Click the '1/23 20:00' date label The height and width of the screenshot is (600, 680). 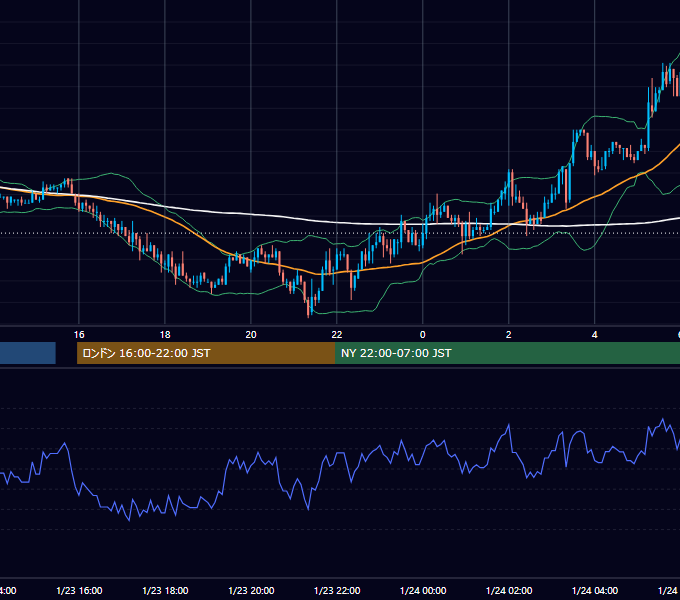pyautogui.click(x=251, y=590)
